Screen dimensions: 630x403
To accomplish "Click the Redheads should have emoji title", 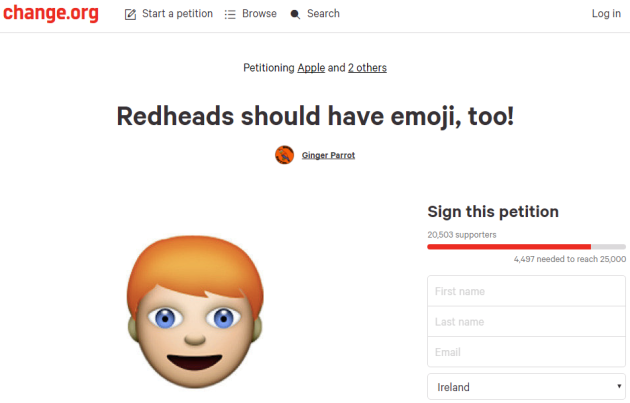I will (315, 116).
